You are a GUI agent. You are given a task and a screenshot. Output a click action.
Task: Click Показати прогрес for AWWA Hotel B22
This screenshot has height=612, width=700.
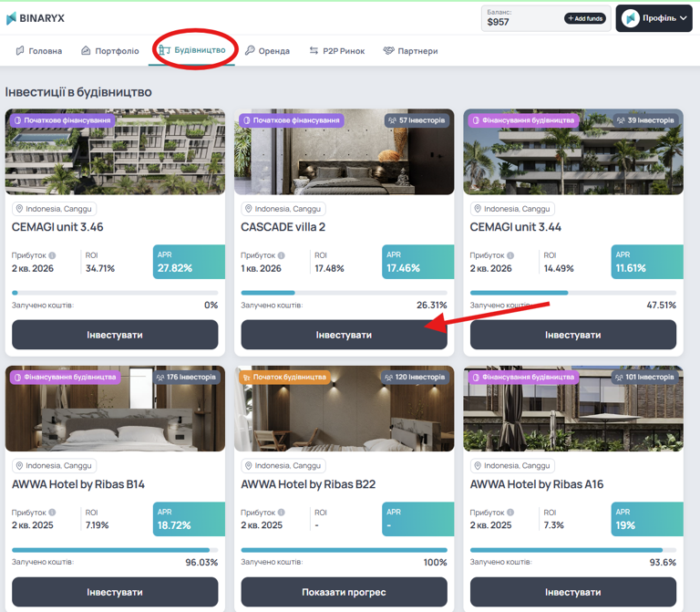tap(344, 592)
